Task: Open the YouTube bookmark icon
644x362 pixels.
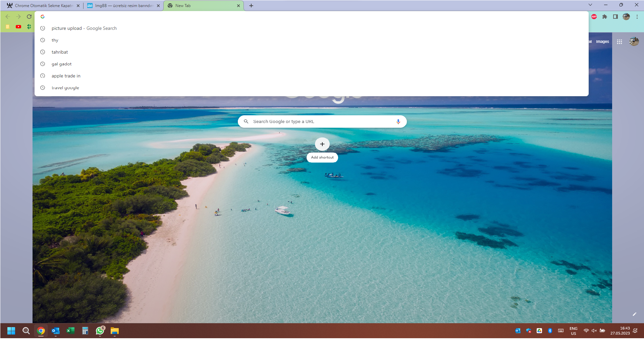Action: (x=18, y=26)
